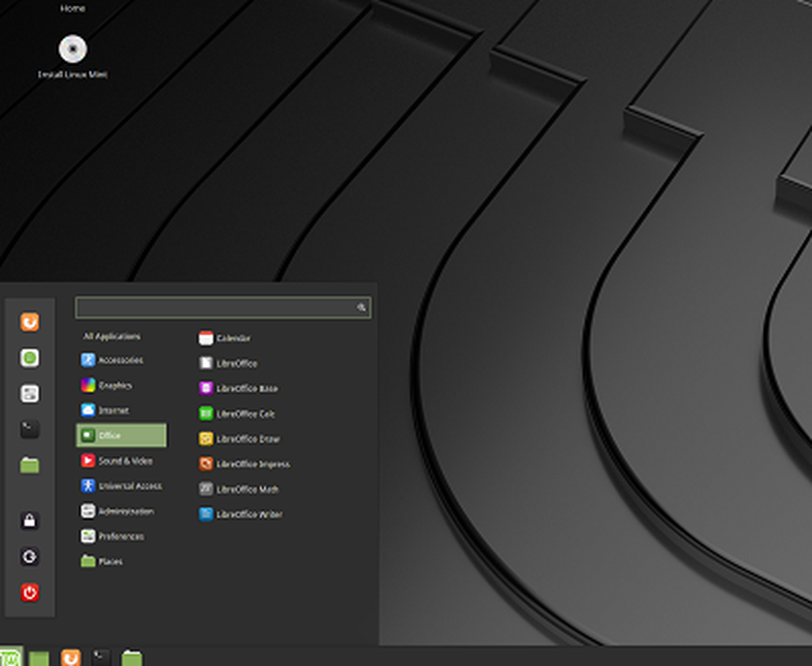Show All Applications
Image resolution: width=812 pixels, height=666 pixels.
[x=112, y=336]
